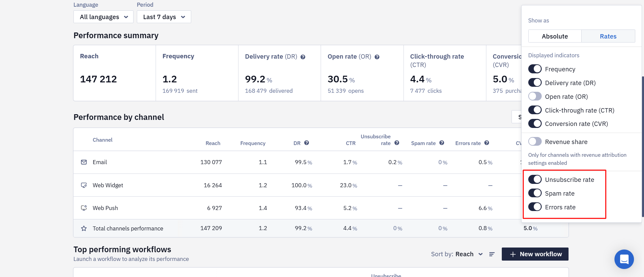This screenshot has width=644, height=277.
Task: Disable the Frequency indicator toggle
Action: point(535,69)
